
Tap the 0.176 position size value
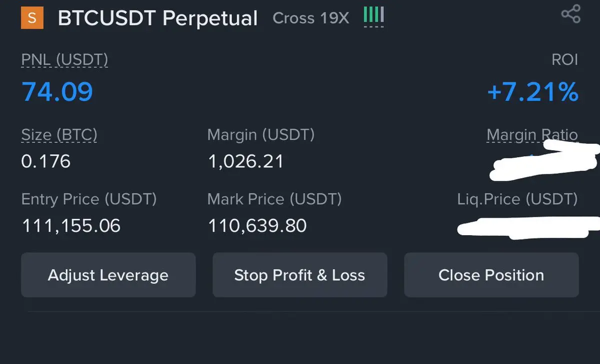pyautogui.click(x=46, y=161)
